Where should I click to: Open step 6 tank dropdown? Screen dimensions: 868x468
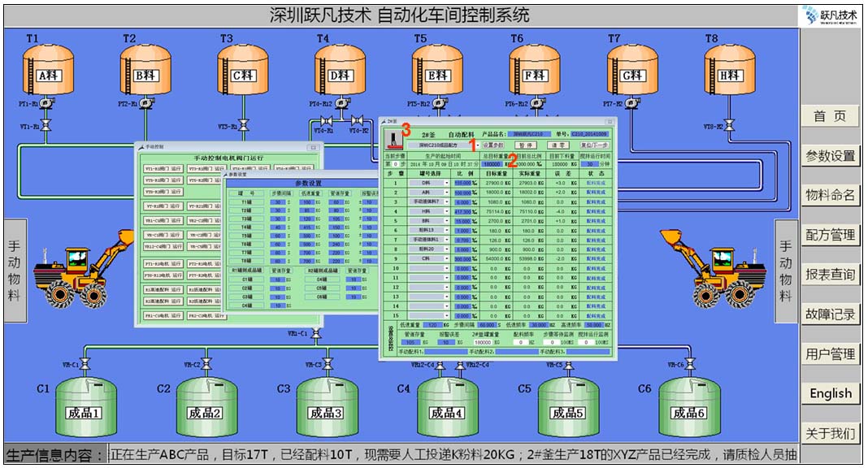pos(429,230)
